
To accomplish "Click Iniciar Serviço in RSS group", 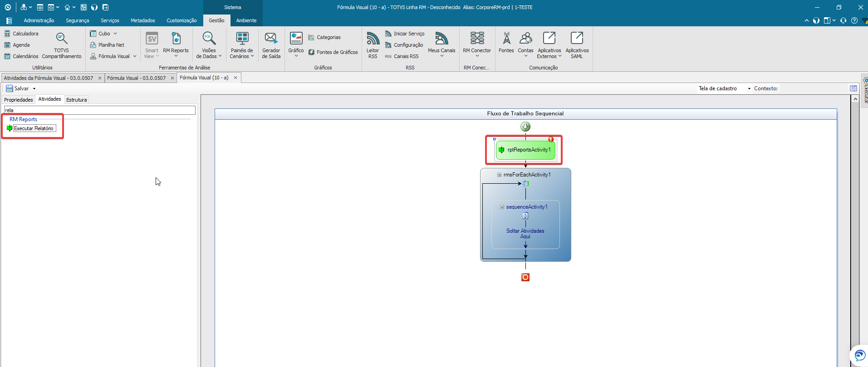I will click(x=405, y=34).
